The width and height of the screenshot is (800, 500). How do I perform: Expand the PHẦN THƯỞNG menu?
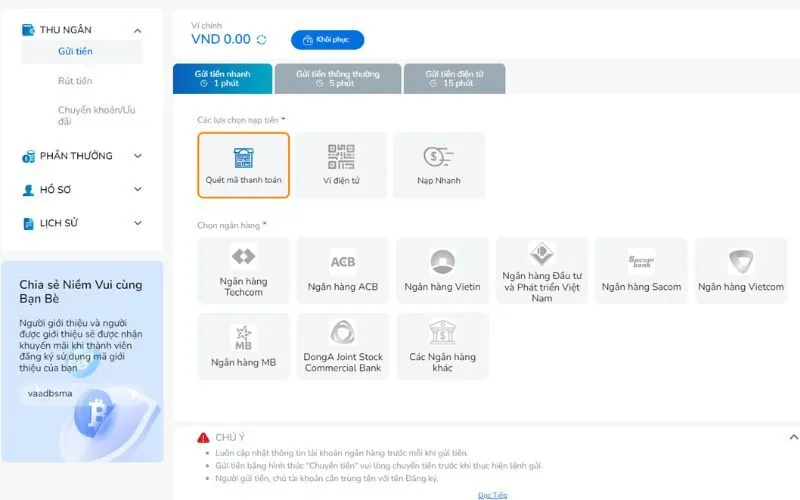coord(138,156)
